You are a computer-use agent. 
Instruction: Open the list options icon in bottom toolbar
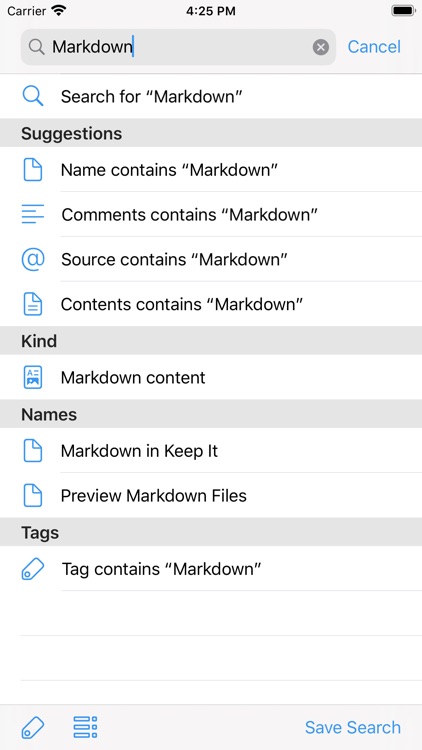[x=85, y=728]
